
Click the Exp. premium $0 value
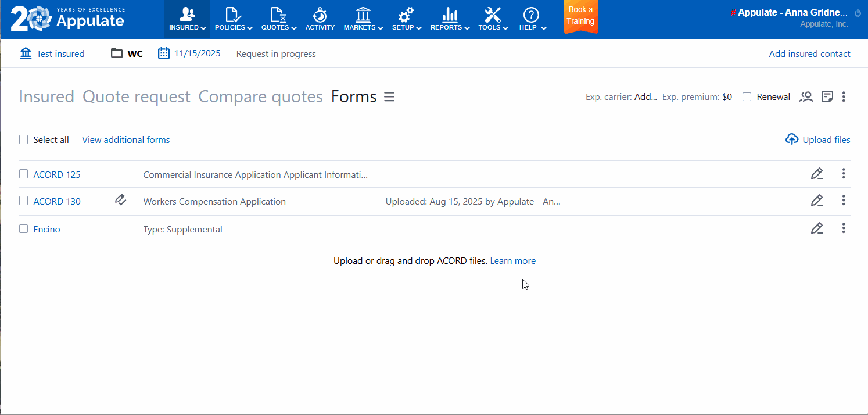pos(727,97)
